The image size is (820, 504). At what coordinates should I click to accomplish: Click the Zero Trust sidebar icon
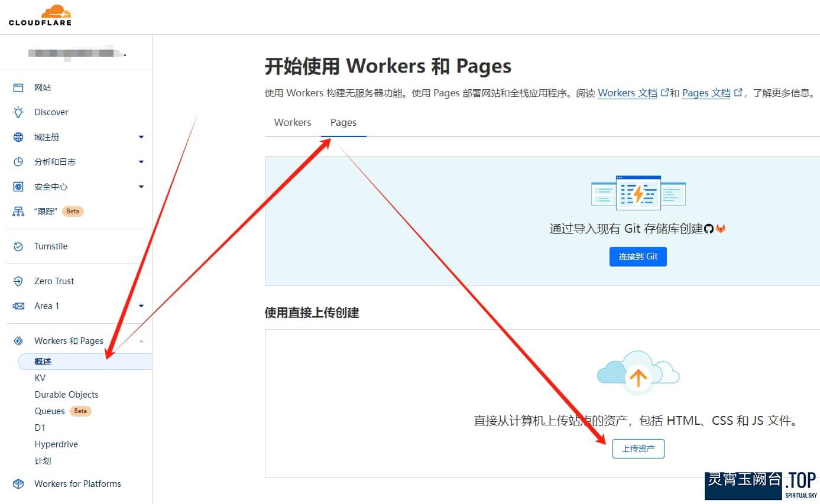click(18, 281)
